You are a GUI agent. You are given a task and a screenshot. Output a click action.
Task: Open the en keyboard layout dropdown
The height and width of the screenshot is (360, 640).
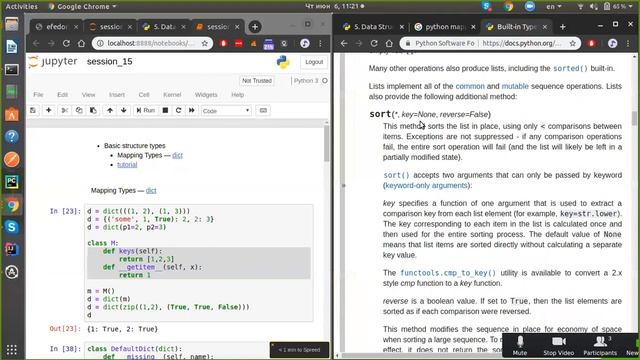[x=554, y=7]
